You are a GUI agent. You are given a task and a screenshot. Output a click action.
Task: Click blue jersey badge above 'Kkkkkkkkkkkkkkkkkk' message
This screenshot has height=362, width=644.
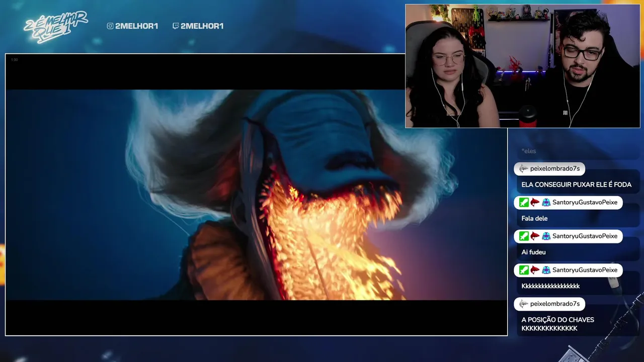click(546, 270)
